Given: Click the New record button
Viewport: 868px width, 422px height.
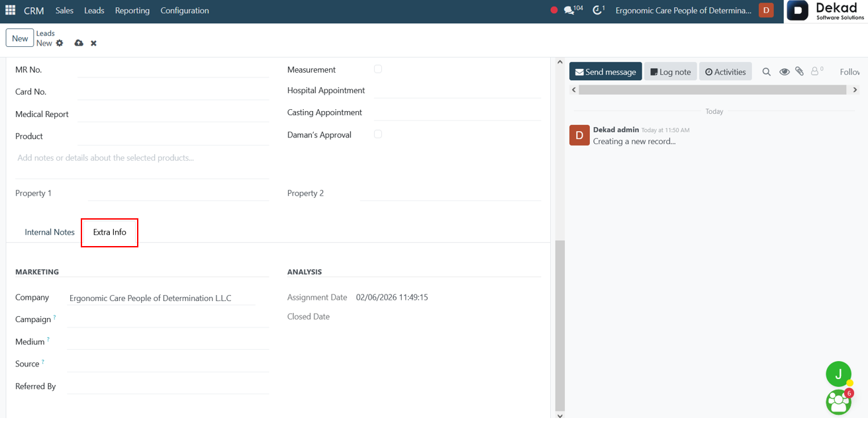Looking at the screenshot, I should click(x=20, y=38).
